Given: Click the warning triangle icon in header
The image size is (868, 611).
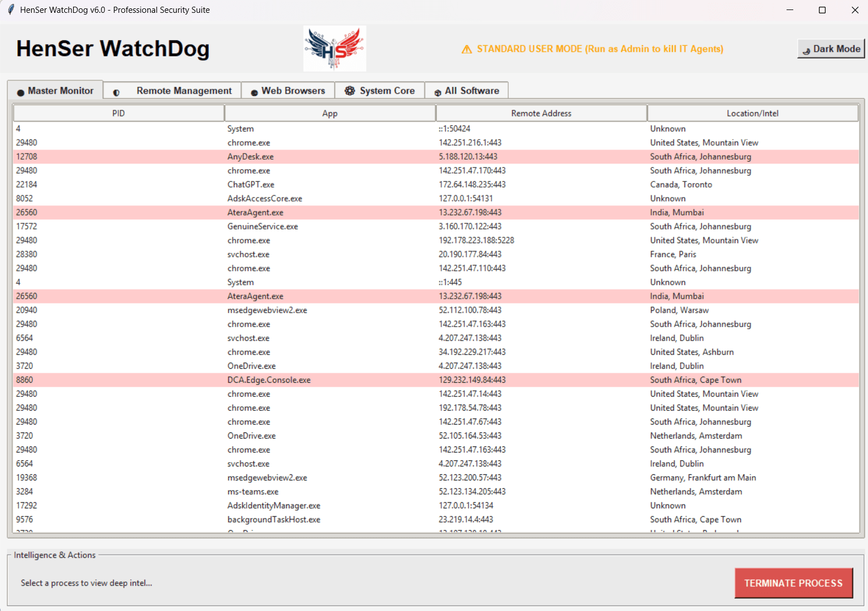Looking at the screenshot, I should click(467, 50).
